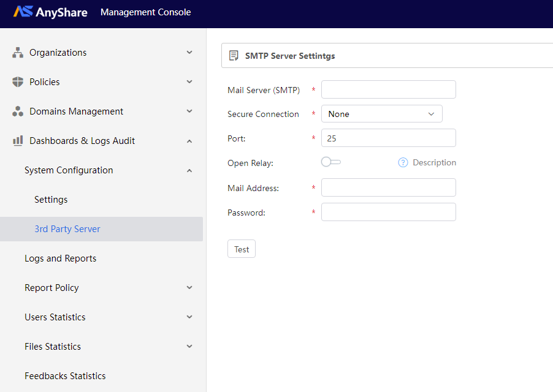Click the SMTP Server Settings document icon
Screen dimensions: 553x392
[234, 56]
